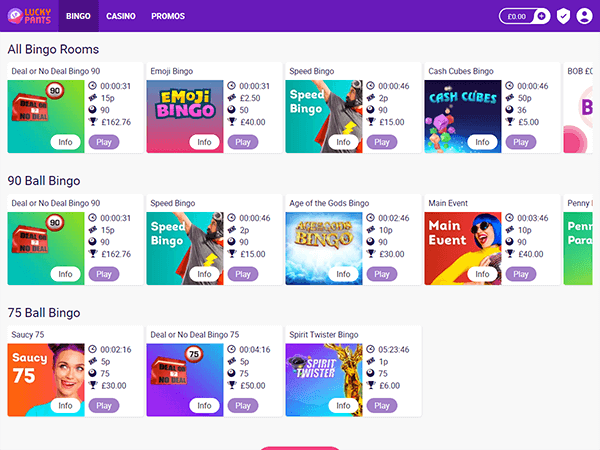
Task: Click Info on Cash Cubes Bingo
Action: click(x=482, y=142)
